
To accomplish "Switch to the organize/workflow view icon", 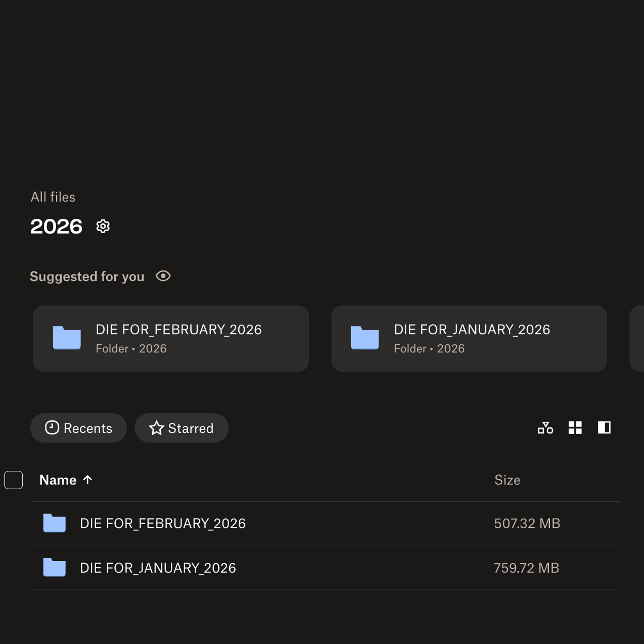I will click(546, 428).
